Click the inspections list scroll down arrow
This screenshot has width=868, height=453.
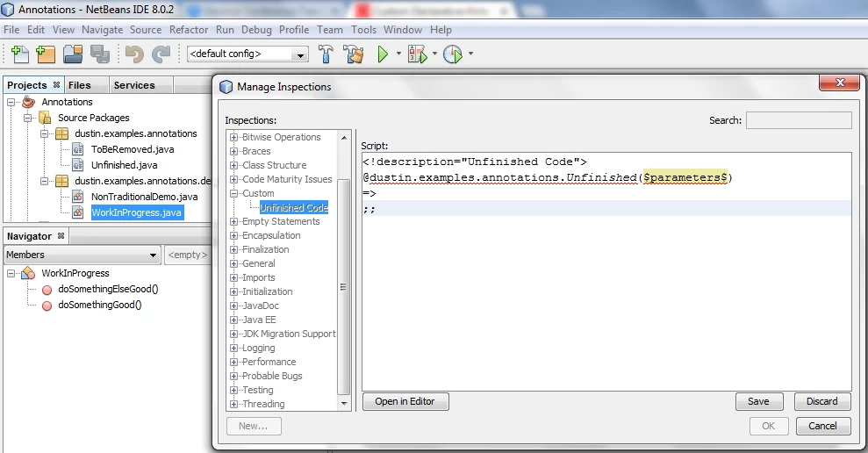(344, 404)
